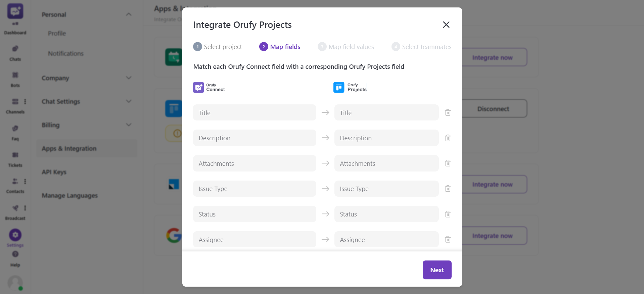Open the Tickets sidebar icon
Image resolution: width=644 pixels, height=294 pixels.
click(15, 159)
